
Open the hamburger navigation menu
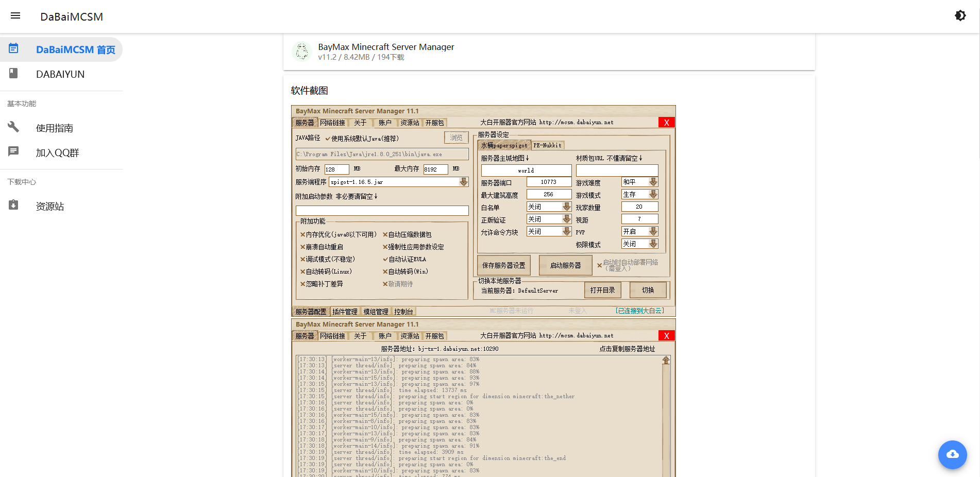(x=15, y=15)
